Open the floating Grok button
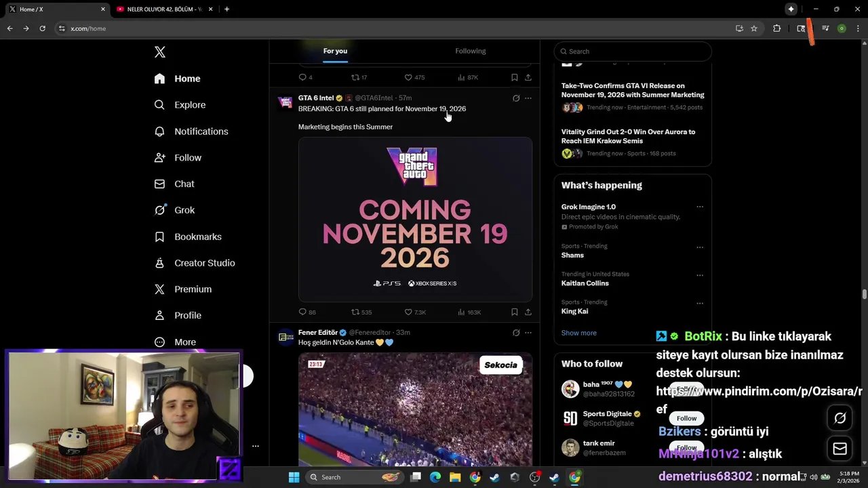 [x=840, y=418]
